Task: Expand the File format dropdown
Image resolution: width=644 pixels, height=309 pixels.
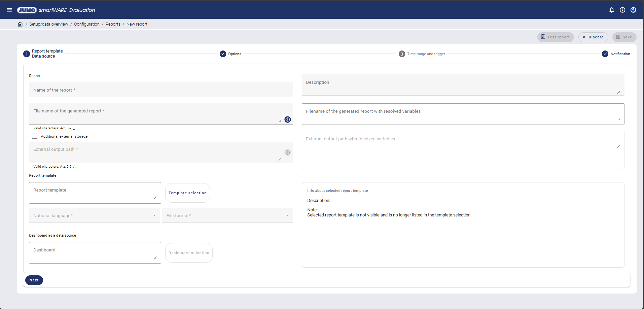Action: pyautogui.click(x=227, y=215)
